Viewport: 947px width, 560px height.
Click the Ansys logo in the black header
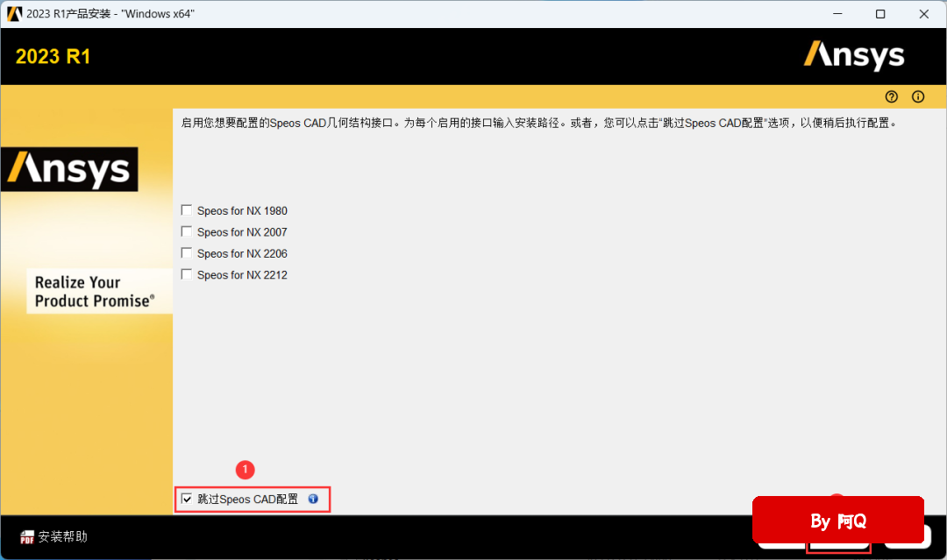click(x=853, y=55)
